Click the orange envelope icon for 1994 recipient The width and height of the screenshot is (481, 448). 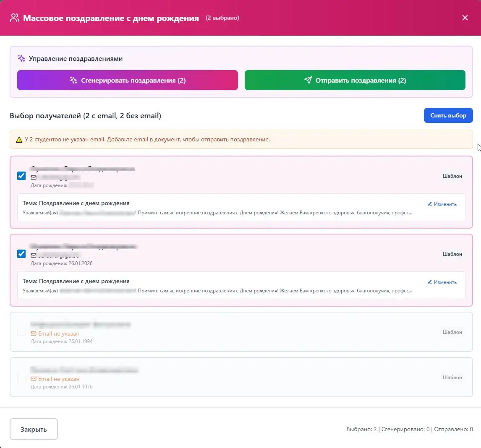click(x=34, y=333)
